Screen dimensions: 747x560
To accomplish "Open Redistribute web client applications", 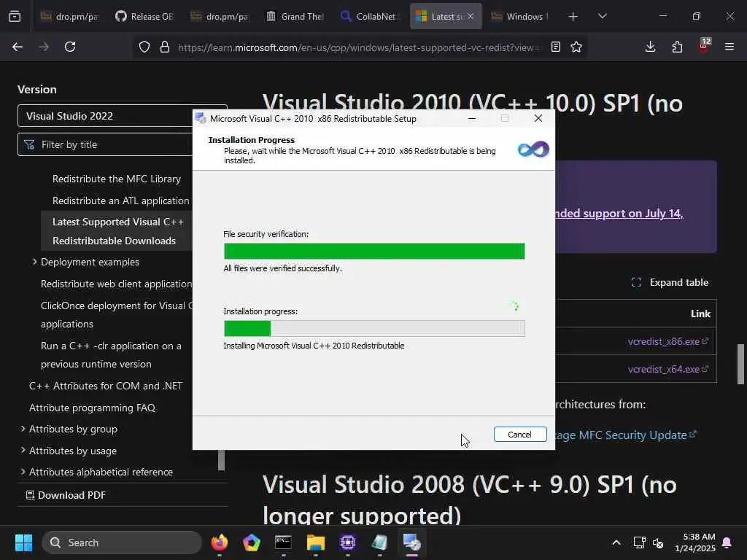I will click(x=116, y=284).
